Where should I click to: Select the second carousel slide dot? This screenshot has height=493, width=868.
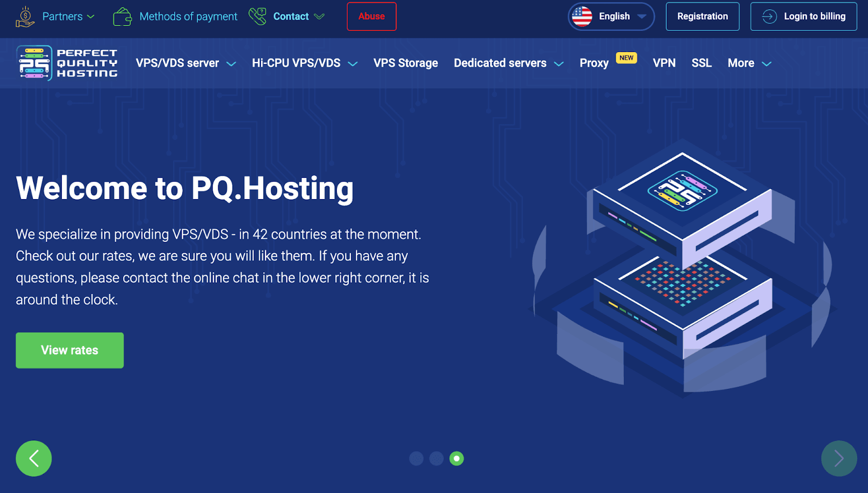pyautogui.click(x=436, y=459)
